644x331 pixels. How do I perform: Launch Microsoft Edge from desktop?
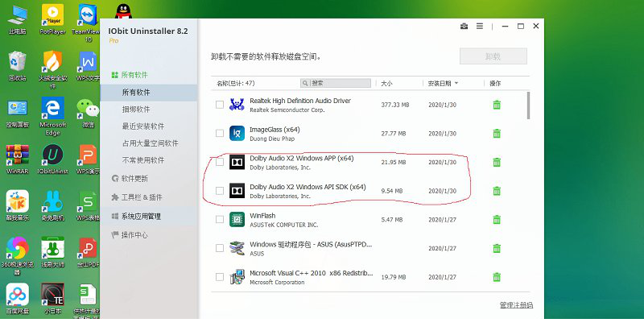click(52, 116)
